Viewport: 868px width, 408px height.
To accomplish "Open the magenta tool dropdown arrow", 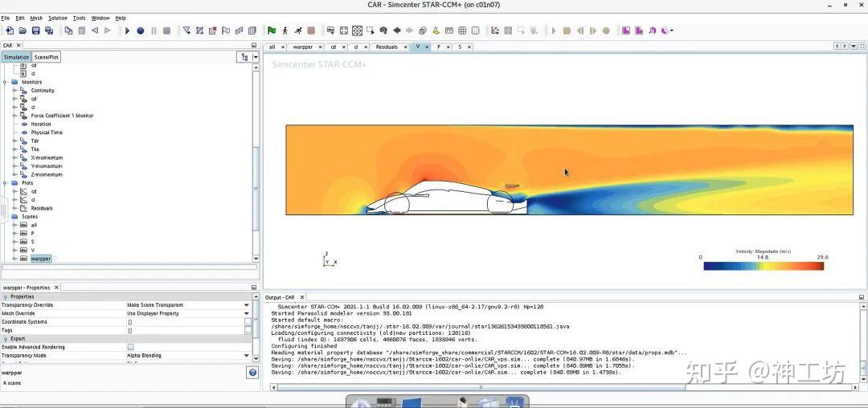I will (x=672, y=31).
